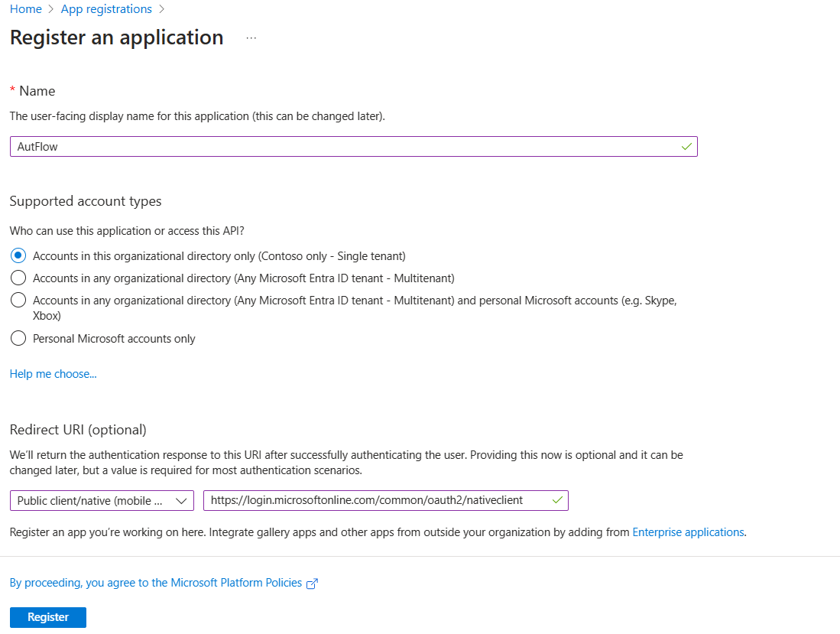Select Personal Microsoft accounts only
Image resolution: width=840 pixels, height=634 pixels.
18,338
